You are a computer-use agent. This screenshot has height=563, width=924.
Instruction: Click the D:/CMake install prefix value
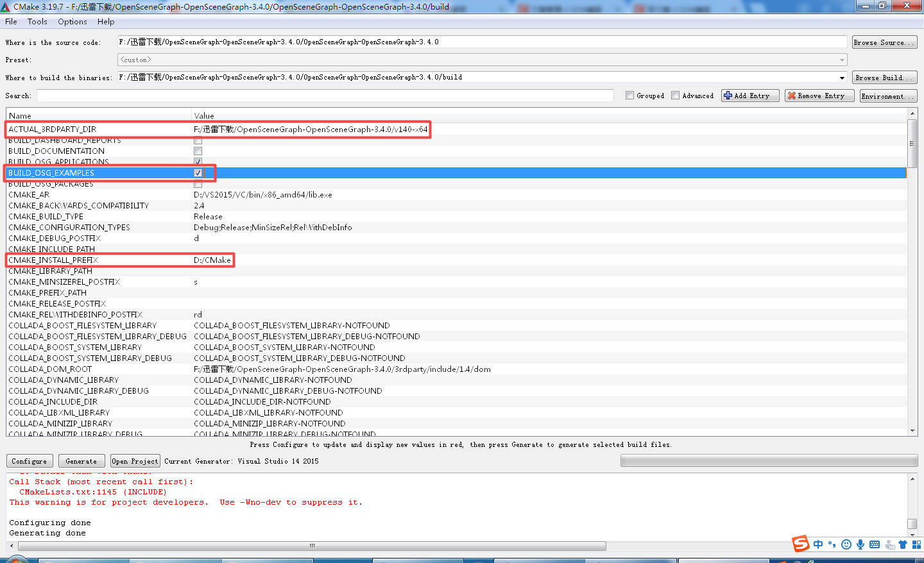pos(212,260)
